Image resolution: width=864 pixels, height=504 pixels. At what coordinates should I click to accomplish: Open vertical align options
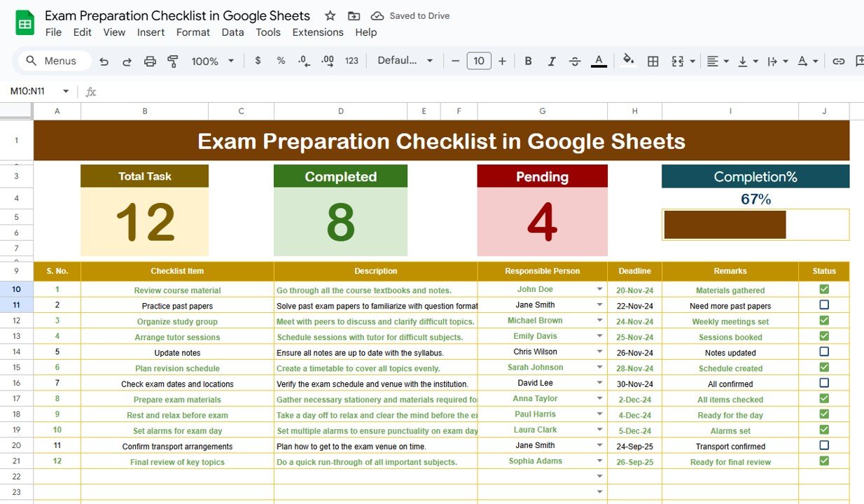tap(748, 61)
